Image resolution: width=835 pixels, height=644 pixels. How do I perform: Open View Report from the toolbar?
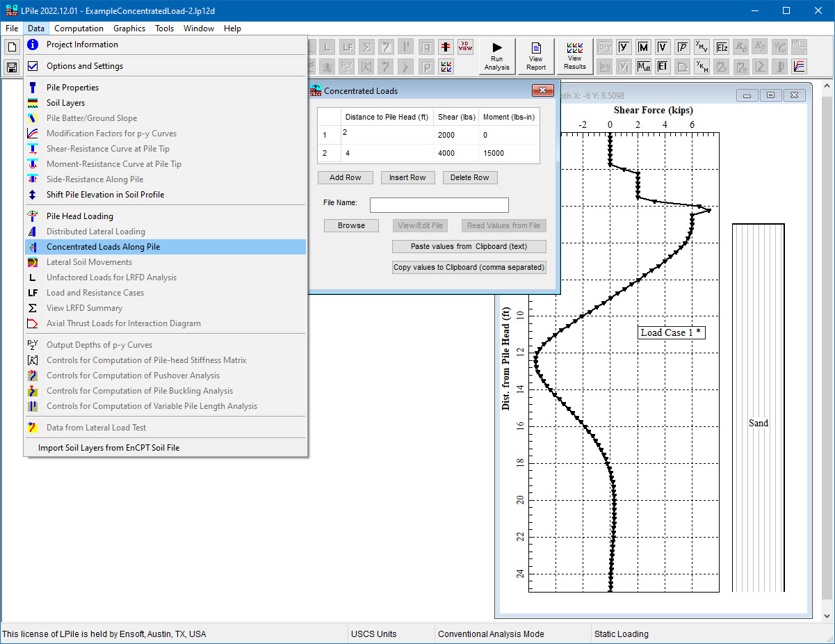coord(536,56)
